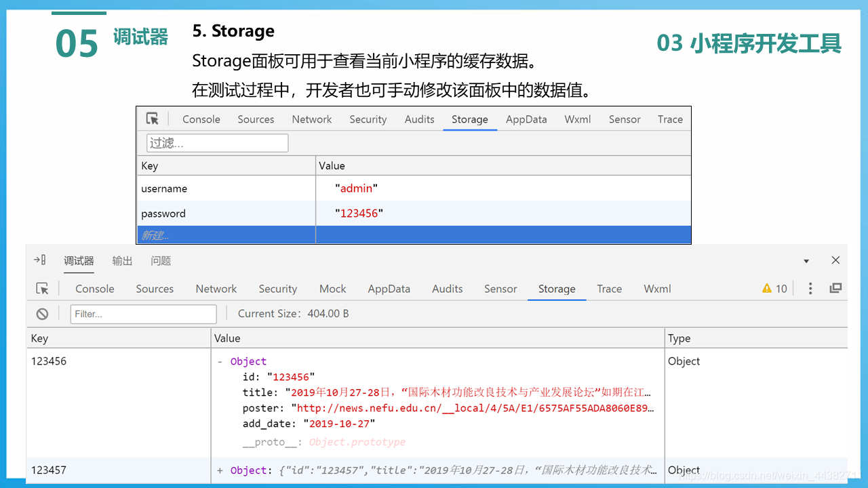The image size is (868, 488).
Task: Switch to the 调试器 tab
Action: (x=79, y=261)
